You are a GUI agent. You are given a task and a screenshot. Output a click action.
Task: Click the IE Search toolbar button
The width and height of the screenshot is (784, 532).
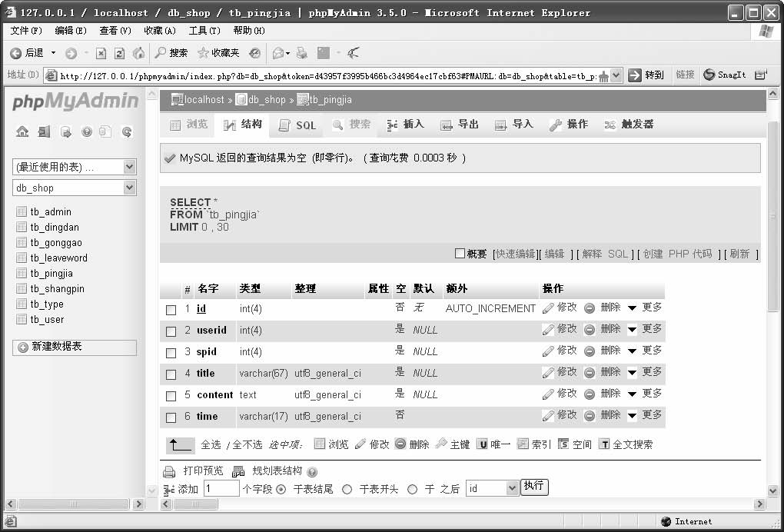(x=171, y=53)
